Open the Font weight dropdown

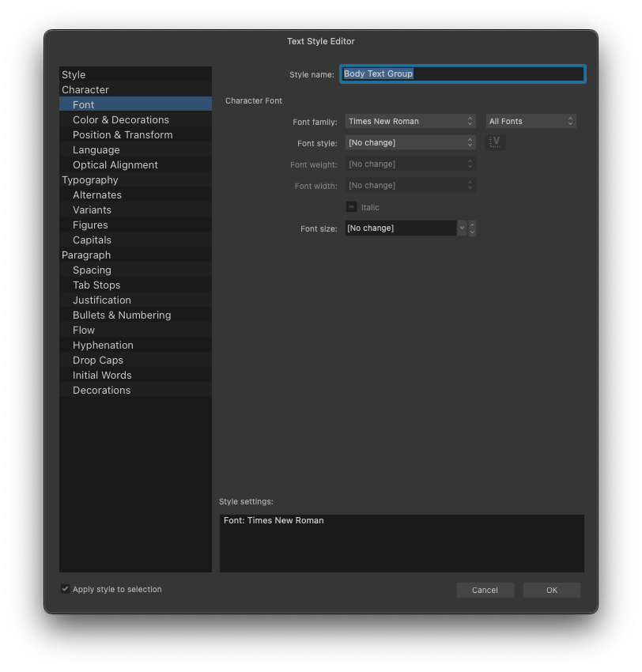tap(410, 164)
